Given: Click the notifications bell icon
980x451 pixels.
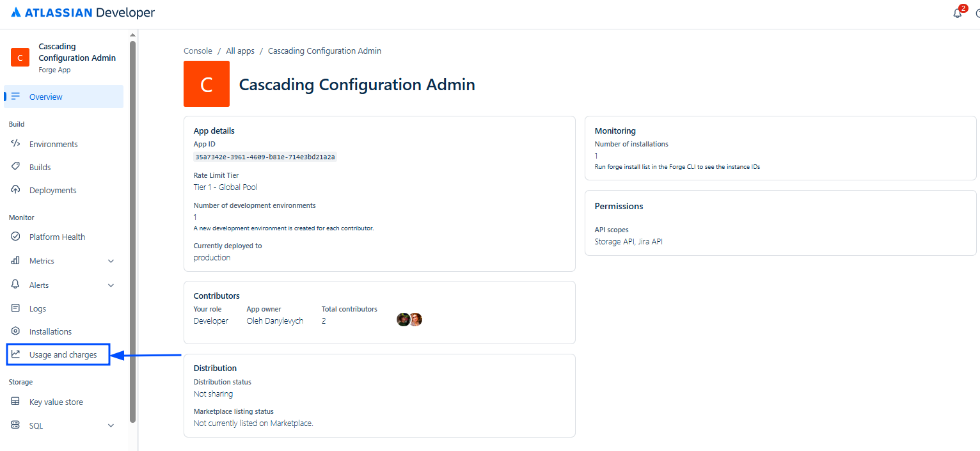Looking at the screenshot, I should click(x=957, y=13).
